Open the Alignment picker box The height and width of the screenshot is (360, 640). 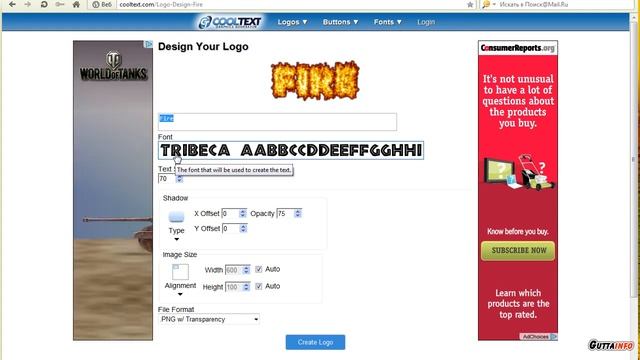click(x=180, y=272)
